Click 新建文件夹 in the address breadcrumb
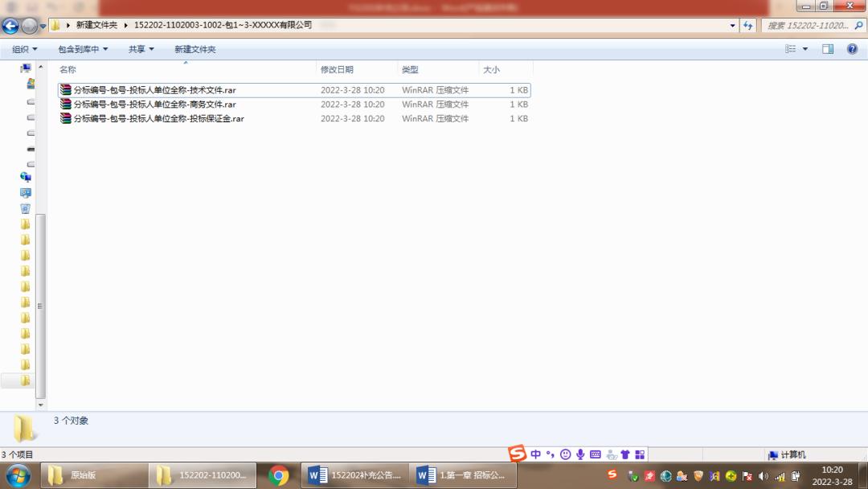The height and width of the screenshot is (489, 868). click(x=96, y=26)
